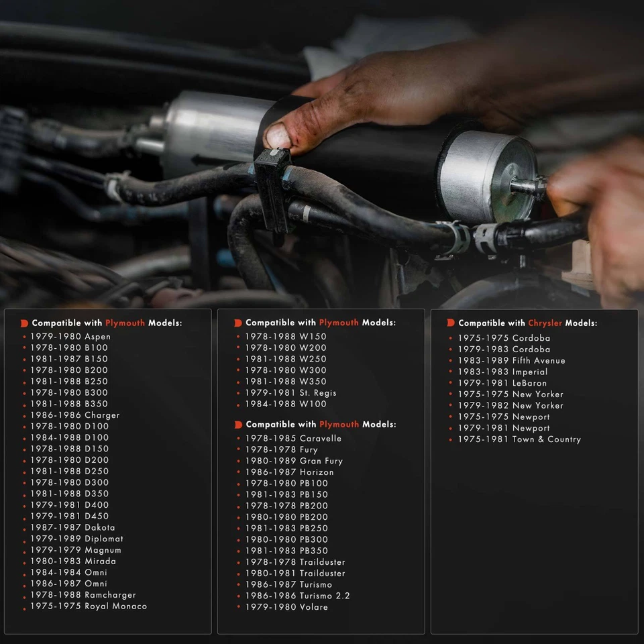Viewport: 644px width, 644px height.
Task: Click '1986-1986 Charger' entry
Action: pos(75,415)
